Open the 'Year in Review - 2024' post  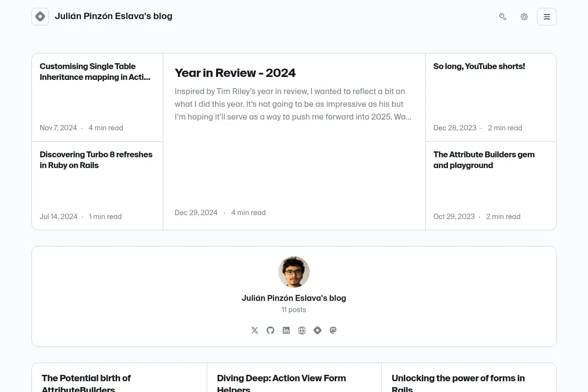click(x=235, y=73)
